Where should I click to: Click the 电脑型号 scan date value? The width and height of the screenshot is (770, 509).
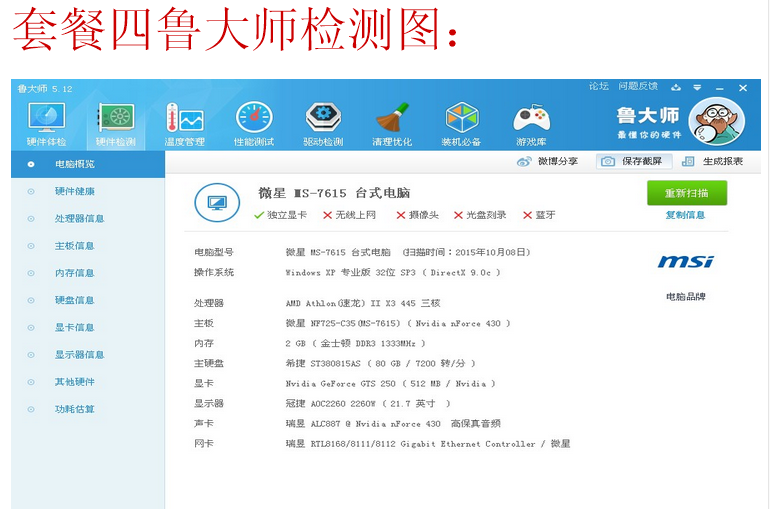pos(408,252)
